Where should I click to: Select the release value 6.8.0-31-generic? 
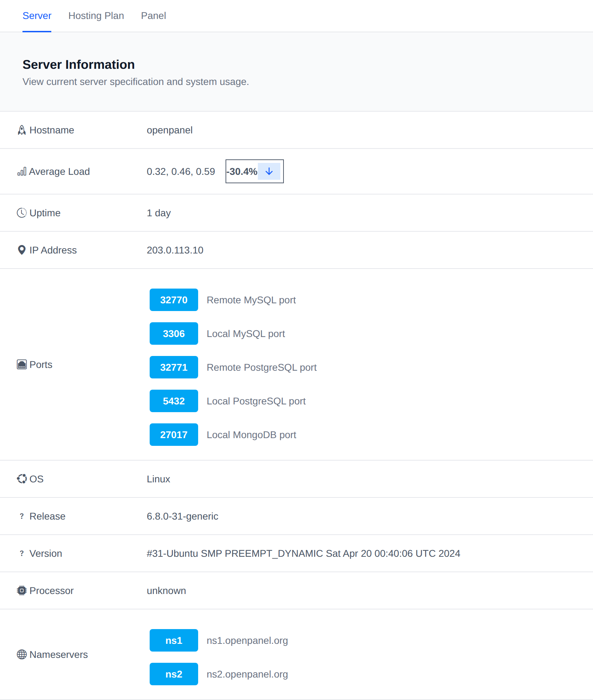click(182, 516)
